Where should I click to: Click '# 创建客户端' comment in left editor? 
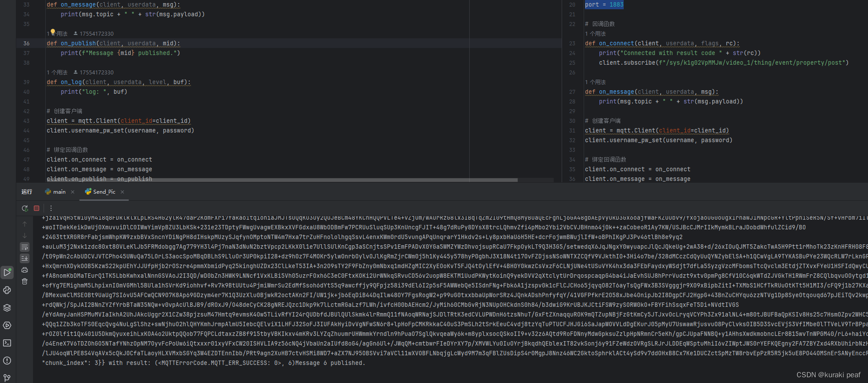click(x=64, y=111)
